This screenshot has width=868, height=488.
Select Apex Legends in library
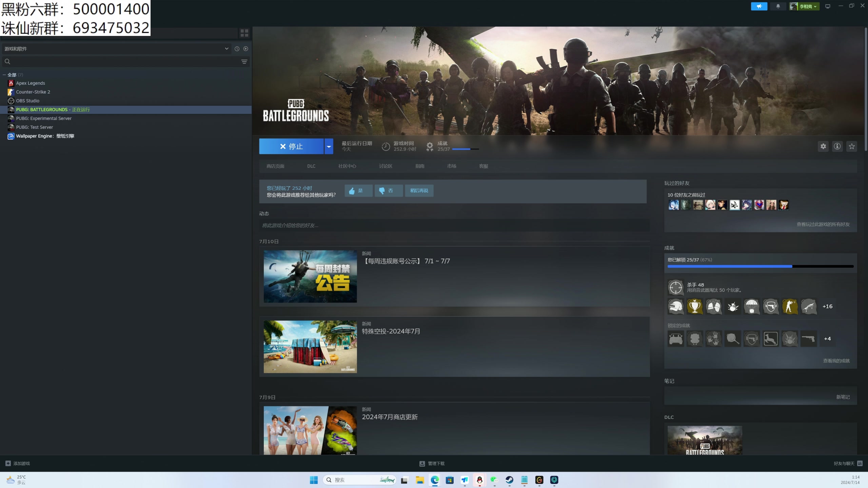click(x=31, y=83)
